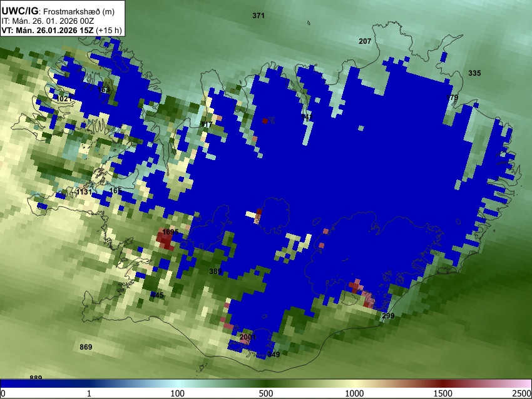Click the legend label '1000'
This screenshot has width=532, height=399.
tap(354, 393)
